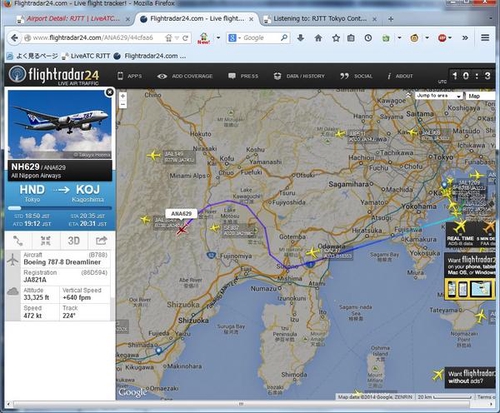Open LiveATC RJTT bookmark
This screenshot has height=413, width=500.
coord(86,56)
